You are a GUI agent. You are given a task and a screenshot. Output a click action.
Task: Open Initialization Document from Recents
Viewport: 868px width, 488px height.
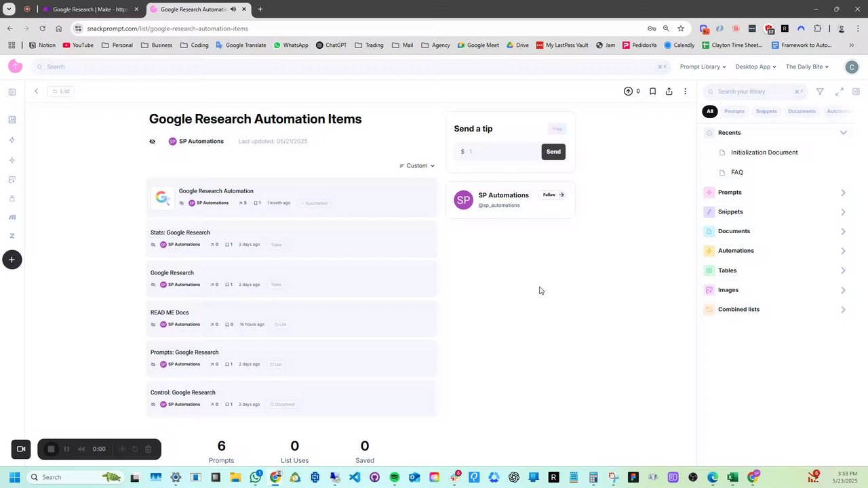[x=764, y=152]
